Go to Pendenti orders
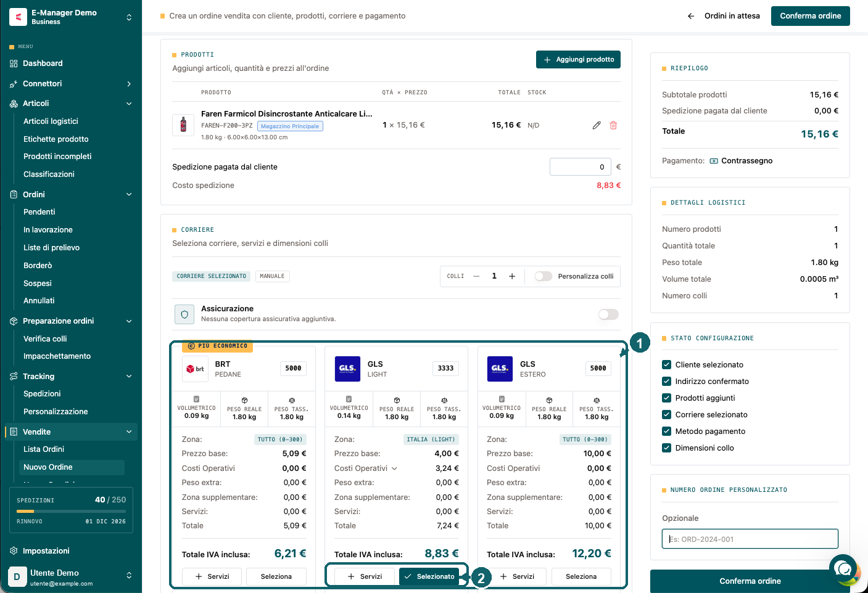Viewport: 868px width, 593px height. click(x=39, y=212)
